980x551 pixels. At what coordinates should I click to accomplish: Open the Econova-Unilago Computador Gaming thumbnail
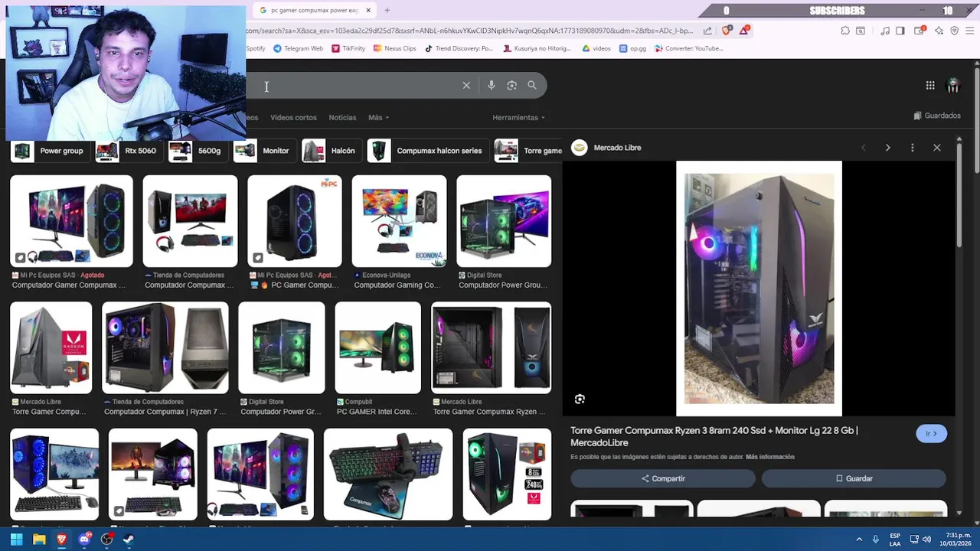click(399, 221)
